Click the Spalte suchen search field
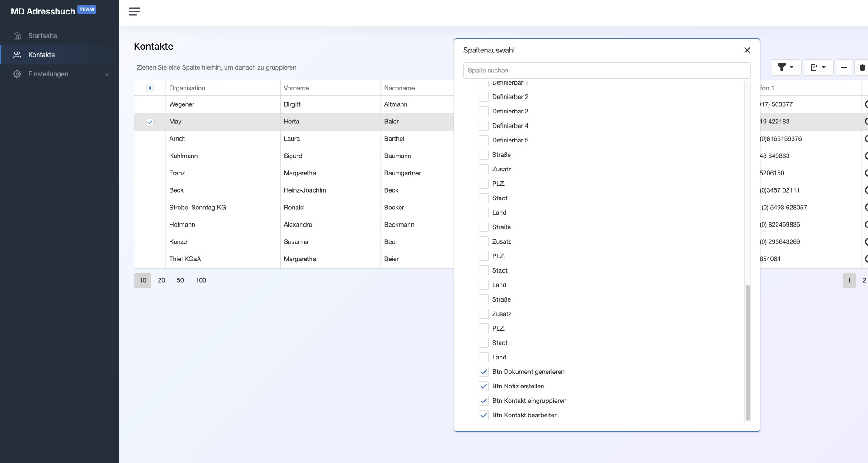Image resolution: width=868 pixels, height=463 pixels. (x=607, y=71)
